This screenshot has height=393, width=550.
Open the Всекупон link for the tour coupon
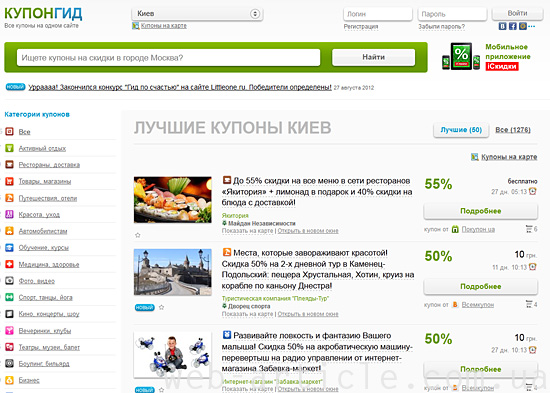[478, 305]
